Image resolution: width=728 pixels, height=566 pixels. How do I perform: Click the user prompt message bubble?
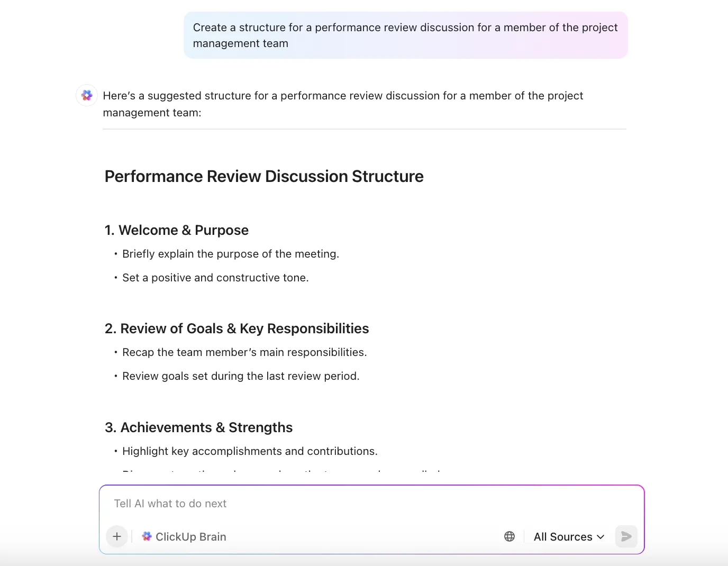click(406, 35)
